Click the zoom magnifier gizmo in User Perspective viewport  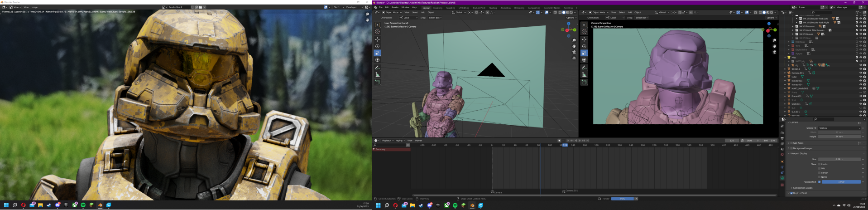[574, 40]
